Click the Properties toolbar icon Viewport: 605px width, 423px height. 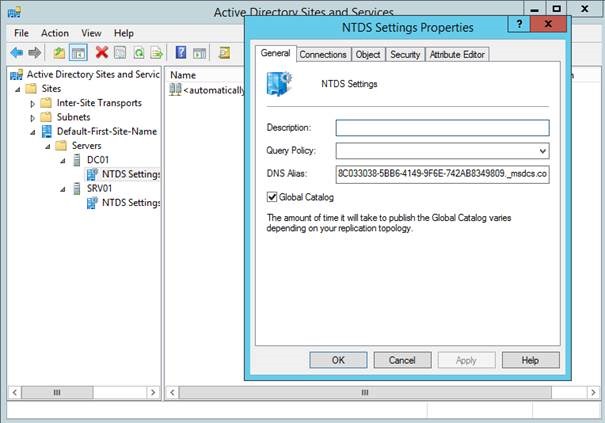[120, 52]
